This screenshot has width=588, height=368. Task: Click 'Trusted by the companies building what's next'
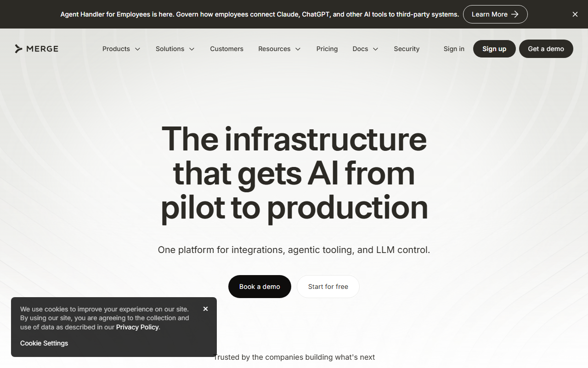(x=294, y=357)
